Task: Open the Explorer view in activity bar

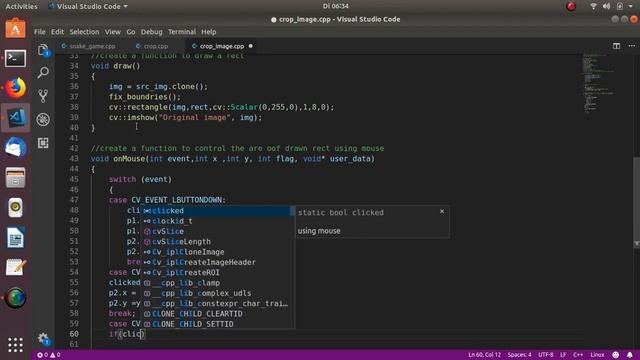Action: coord(43,51)
